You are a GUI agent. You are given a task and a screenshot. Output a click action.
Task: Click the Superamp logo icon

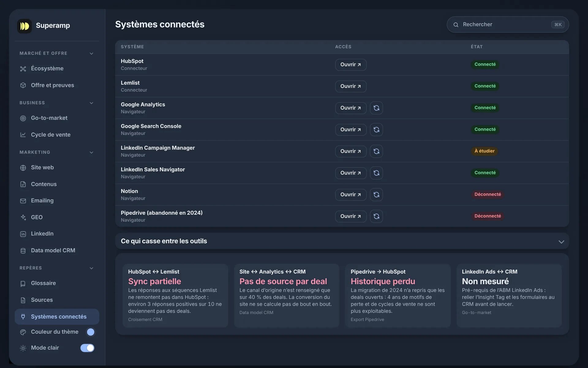(x=24, y=26)
